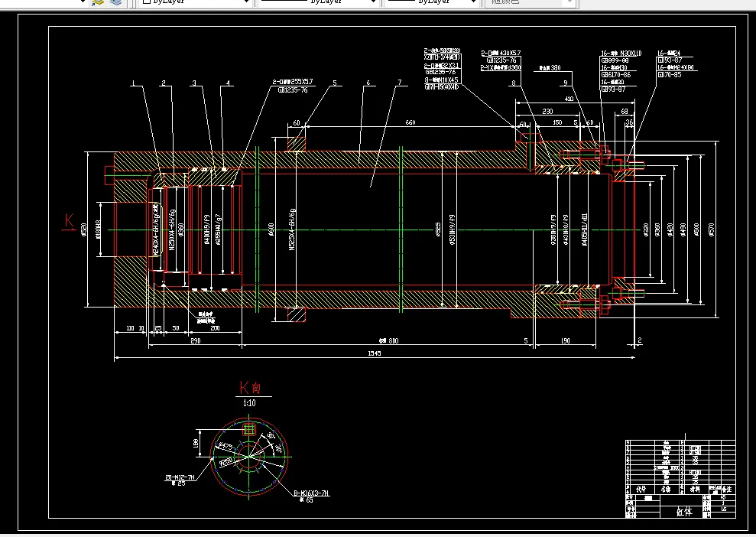Select the ø490 diameter dimension
756x537 pixels.
tap(683, 229)
